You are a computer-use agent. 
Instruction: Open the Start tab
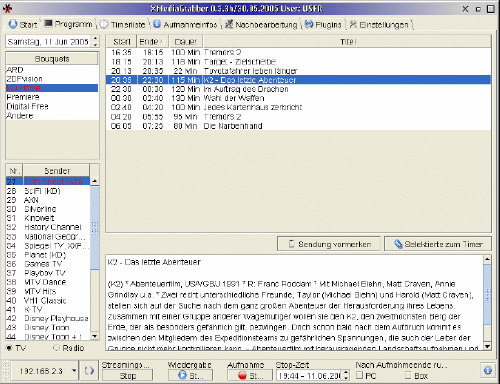coord(23,25)
